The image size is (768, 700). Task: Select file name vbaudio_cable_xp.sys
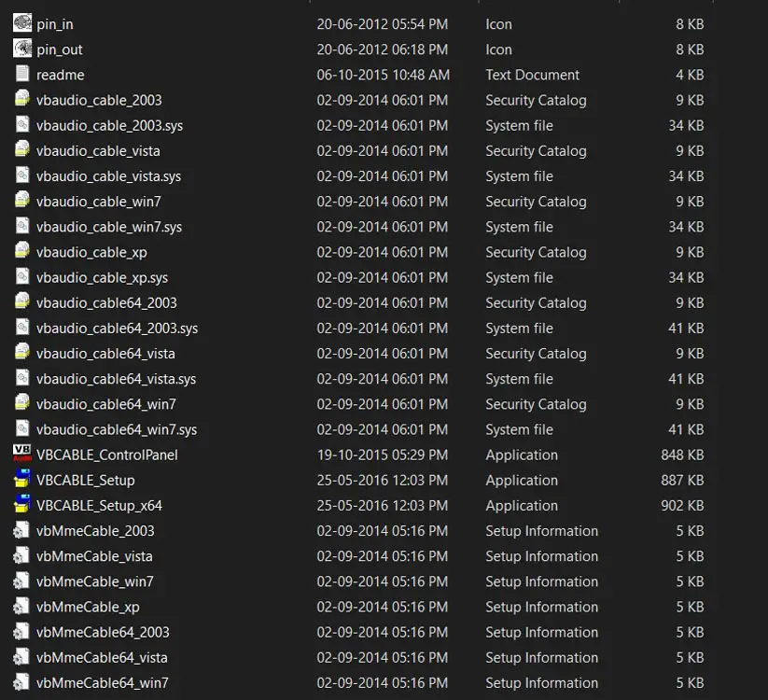point(103,278)
